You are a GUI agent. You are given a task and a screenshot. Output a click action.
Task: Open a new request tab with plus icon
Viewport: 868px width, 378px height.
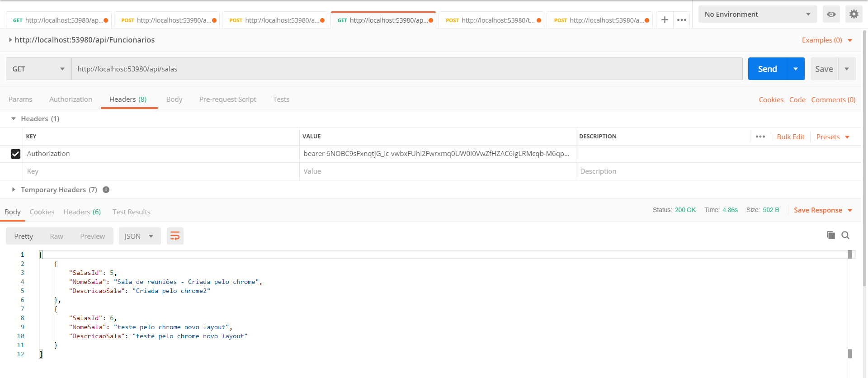[665, 20]
